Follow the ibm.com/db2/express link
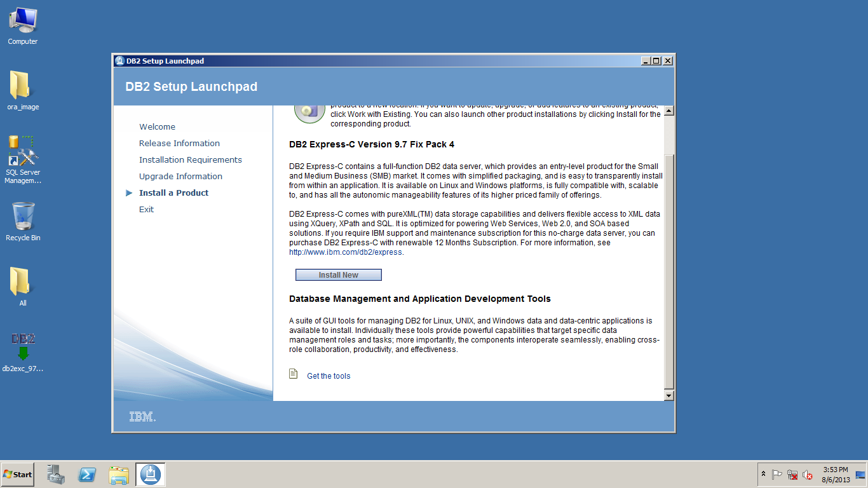Viewport: 868px width, 488px height. [346, 252]
